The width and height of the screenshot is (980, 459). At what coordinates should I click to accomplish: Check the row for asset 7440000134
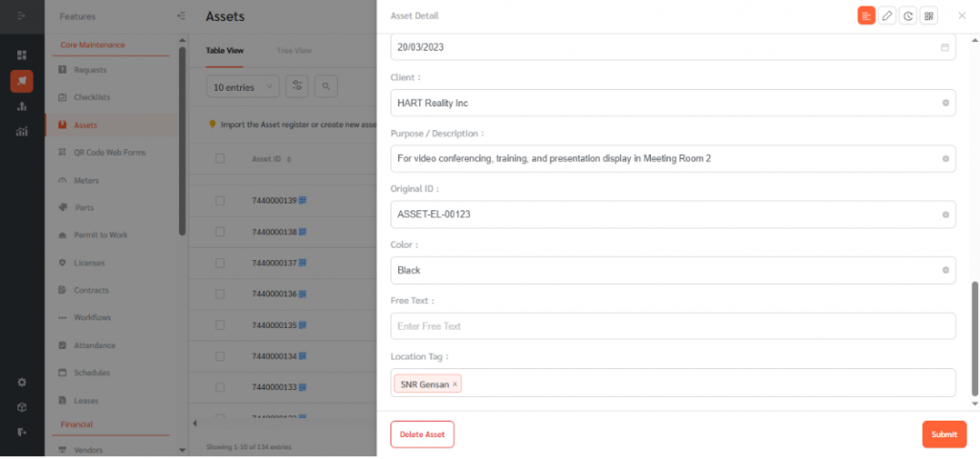coord(220,357)
